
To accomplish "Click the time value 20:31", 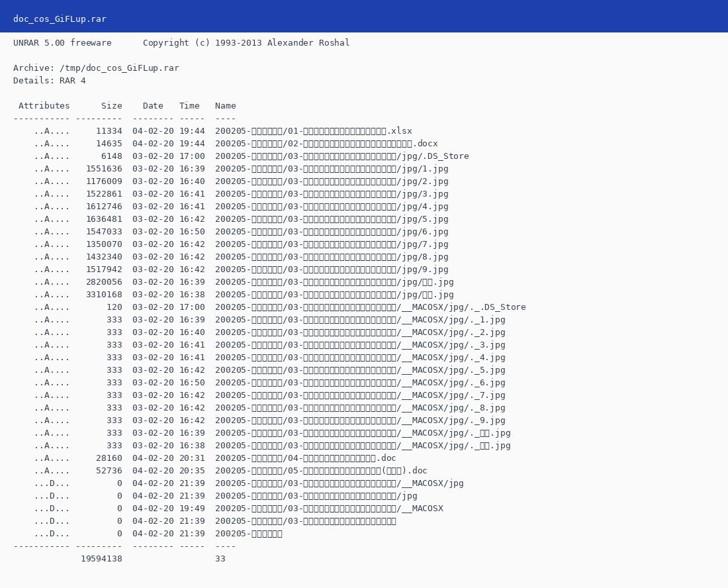I will [x=192, y=458].
